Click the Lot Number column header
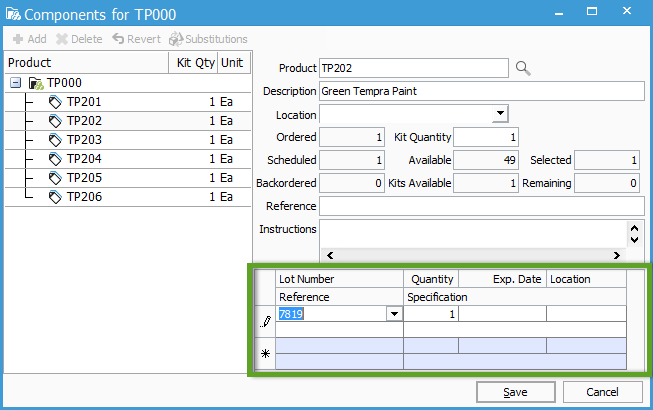653x410 pixels. coord(339,279)
